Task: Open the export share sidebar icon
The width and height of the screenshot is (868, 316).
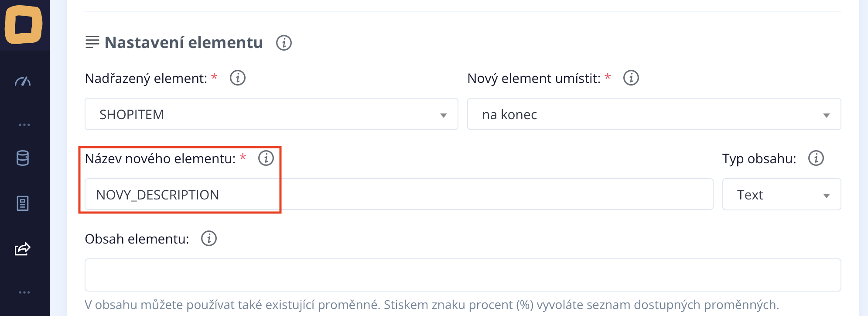Action: pyautogui.click(x=23, y=249)
